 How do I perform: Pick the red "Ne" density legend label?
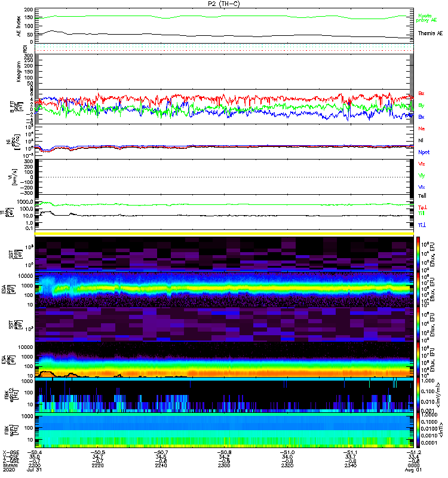click(421, 128)
